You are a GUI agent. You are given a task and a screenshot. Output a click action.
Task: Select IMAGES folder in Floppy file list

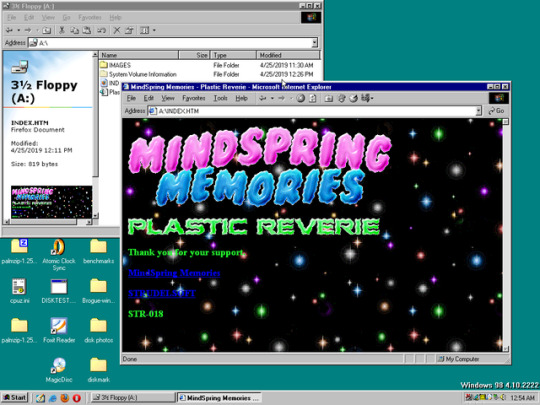pyautogui.click(x=115, y=65)
